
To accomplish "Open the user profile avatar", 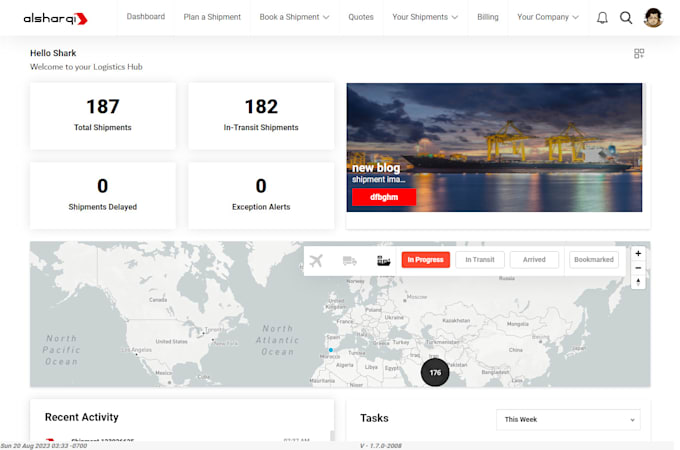I will (x=653, y=18).
